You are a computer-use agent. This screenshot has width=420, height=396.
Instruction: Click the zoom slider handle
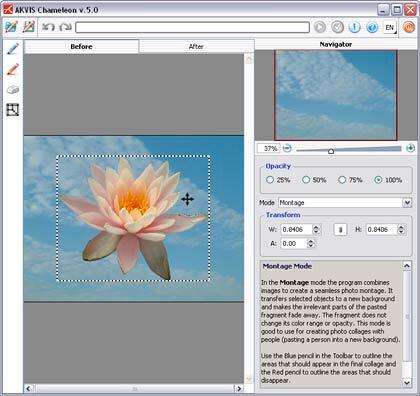tap(331, 151)
